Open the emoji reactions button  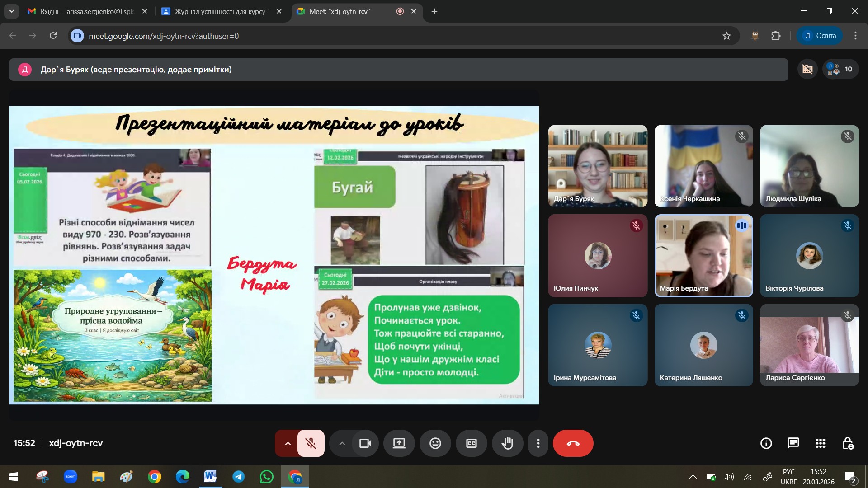point(435,443)
